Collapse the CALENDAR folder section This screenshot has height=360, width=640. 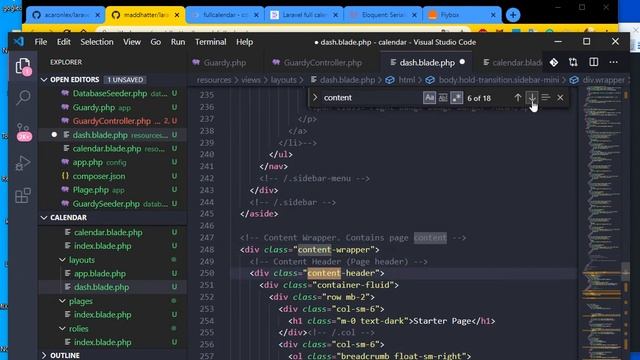point(44,218)
